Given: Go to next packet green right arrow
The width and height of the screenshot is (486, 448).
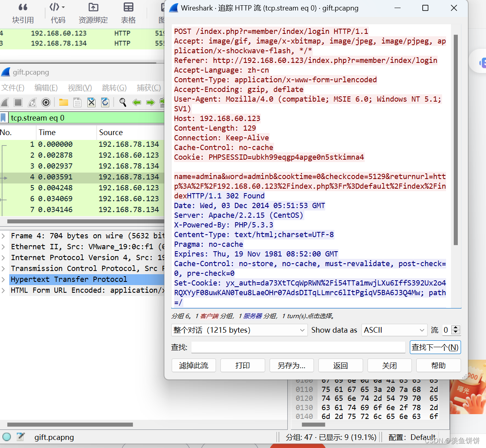Looking at the screenshot, I should 150,102.
